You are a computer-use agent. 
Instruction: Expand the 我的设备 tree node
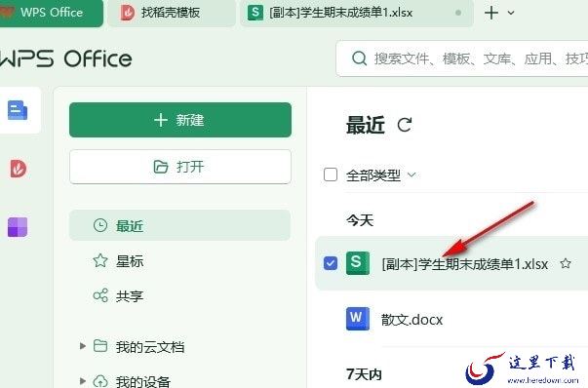[x=83, y=381]
